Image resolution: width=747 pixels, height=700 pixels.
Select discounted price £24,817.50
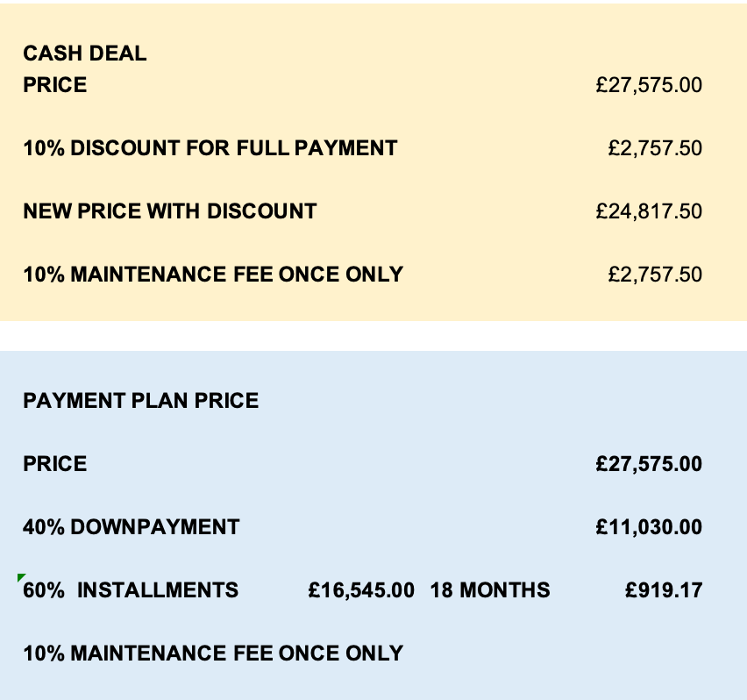[x=649, y=211]
